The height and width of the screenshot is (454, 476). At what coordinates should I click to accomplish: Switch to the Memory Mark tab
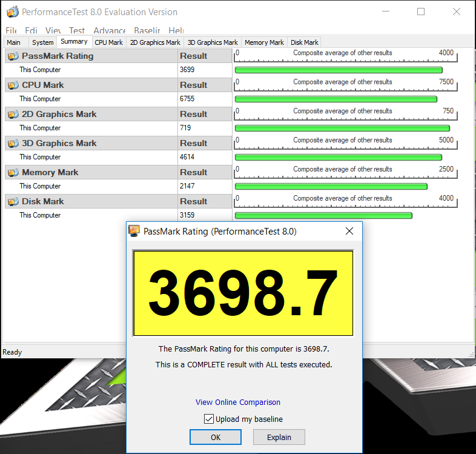pos(264,42)
